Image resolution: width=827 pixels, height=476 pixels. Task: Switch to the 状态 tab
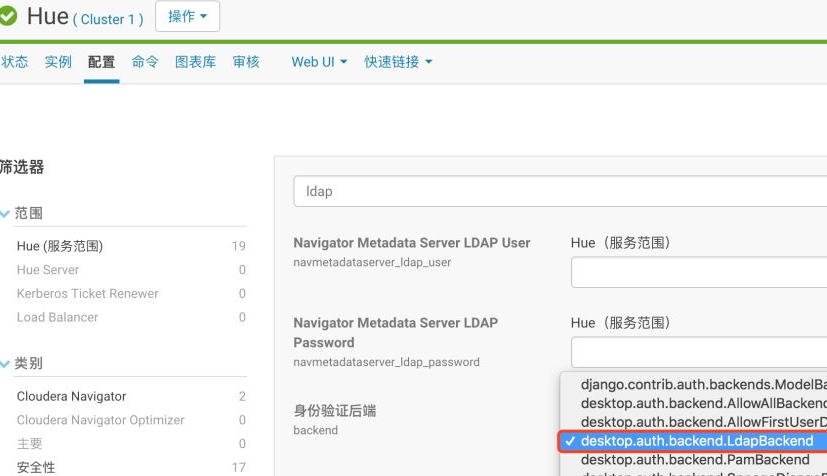15,62
